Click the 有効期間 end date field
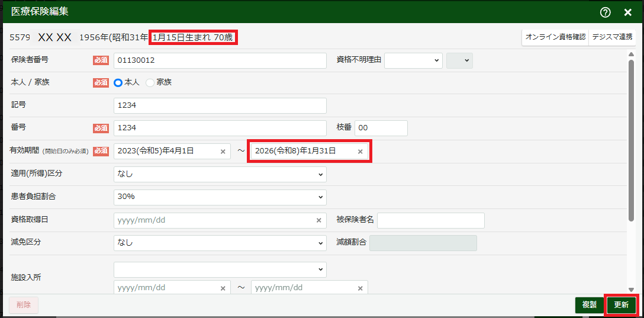The height and width of the screenshot is (318, 644). click(x=309, y=151)
